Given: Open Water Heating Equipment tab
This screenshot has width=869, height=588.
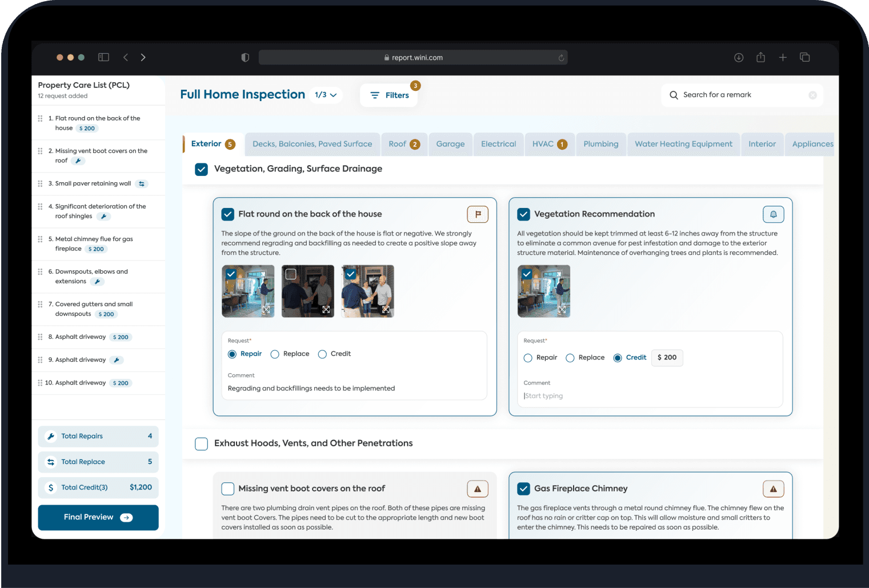Looking at the screenshot, I should [x=683, y=144].
